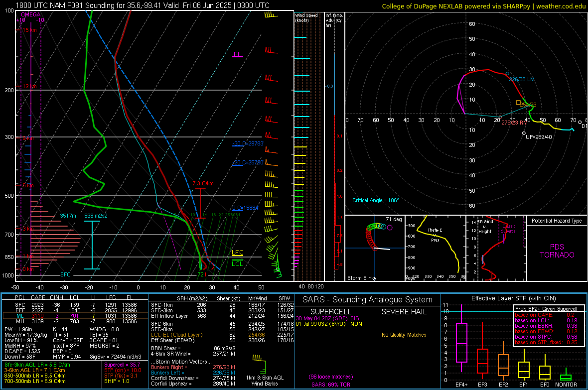
Task: Select the "71 deg" slinky tilt value
Action: tap(394, 219)
